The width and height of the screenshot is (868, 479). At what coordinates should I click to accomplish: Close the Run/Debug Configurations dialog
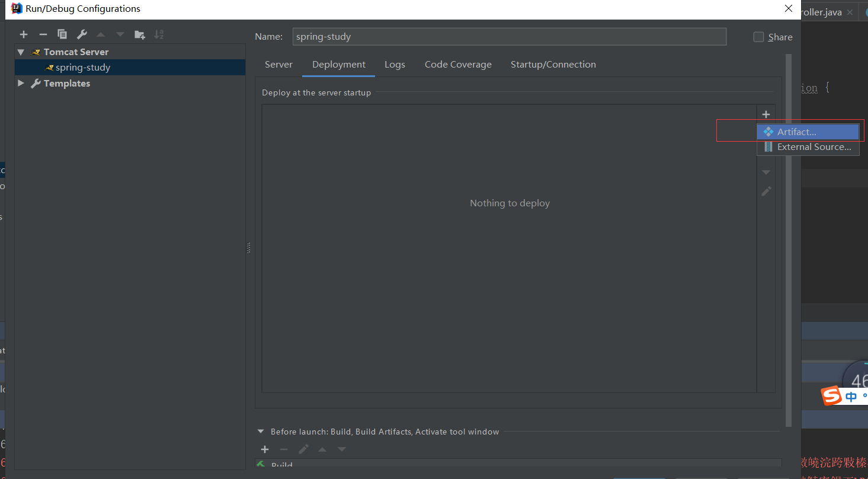788,9
